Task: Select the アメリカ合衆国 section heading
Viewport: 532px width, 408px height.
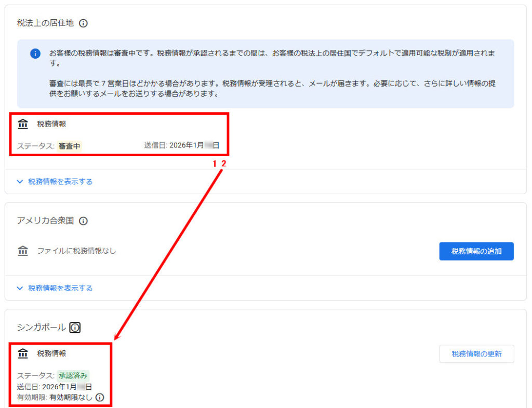Action: coord(45,221)
